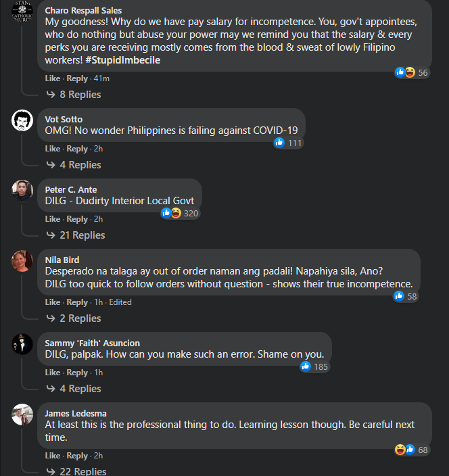This screenshot has height=476, width=449.
Task: Open Sammy 'Faith' Asuncion's profile picture
Action: click(x=22, y=343)
